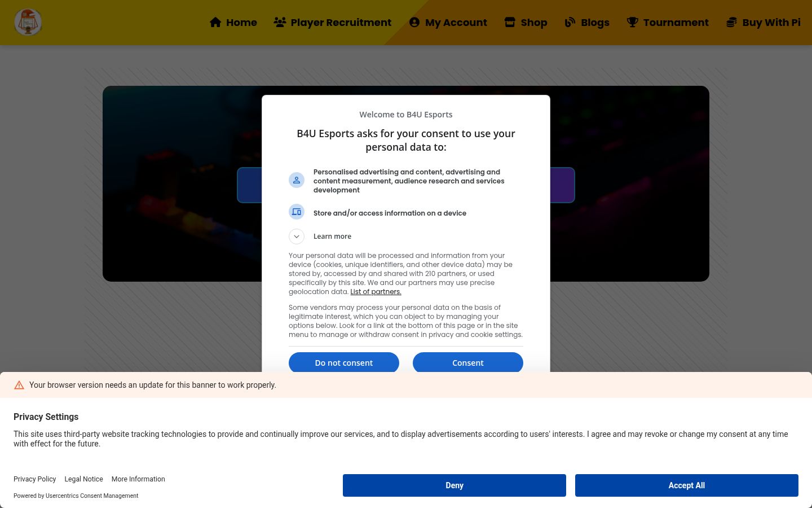Click the Privacy Settings heading

(46, 417)
